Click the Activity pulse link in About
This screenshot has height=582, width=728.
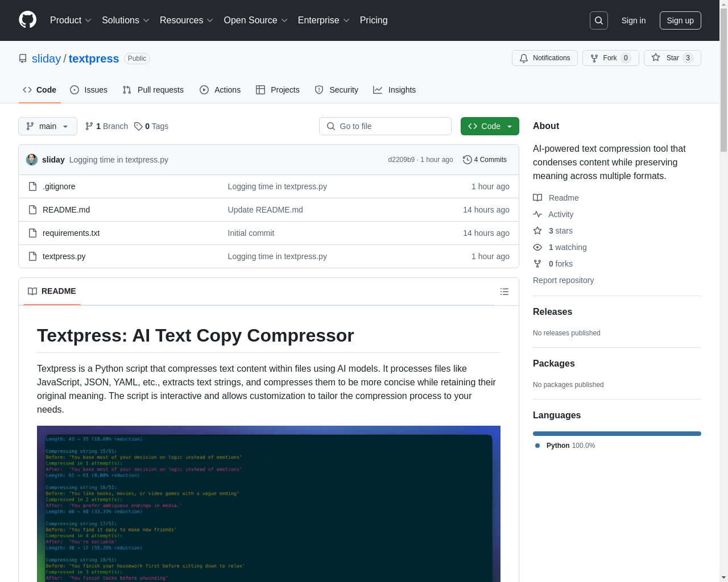point(553,214)
